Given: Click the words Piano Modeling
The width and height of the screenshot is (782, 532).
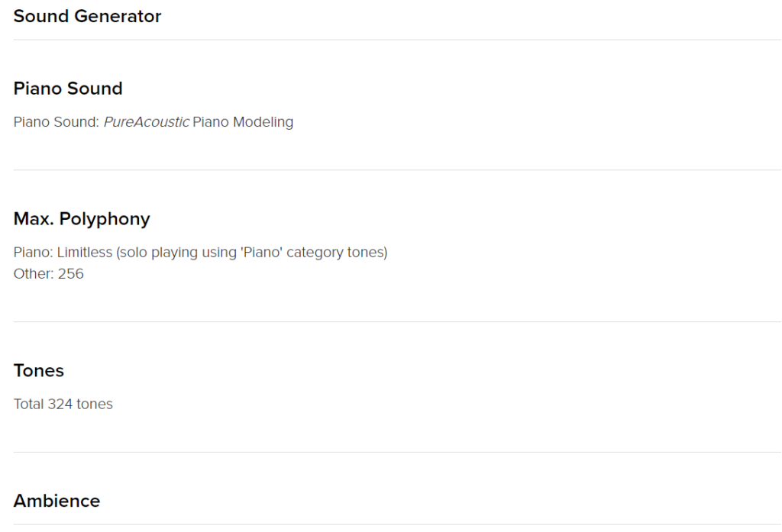Looking at the screenshot, I should coord(243,122).
